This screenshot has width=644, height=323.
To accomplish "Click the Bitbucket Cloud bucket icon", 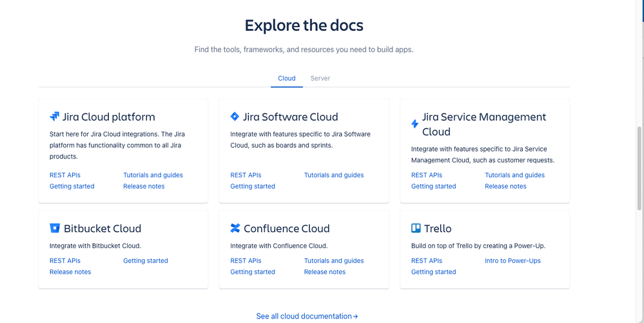I will 55,228.
